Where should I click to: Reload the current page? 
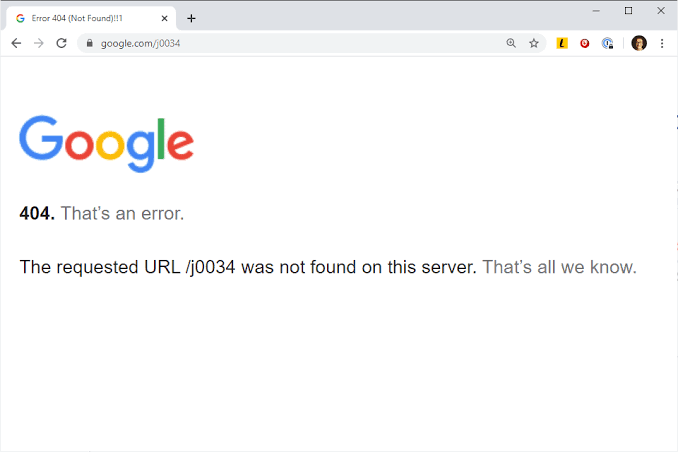(62, 43)
